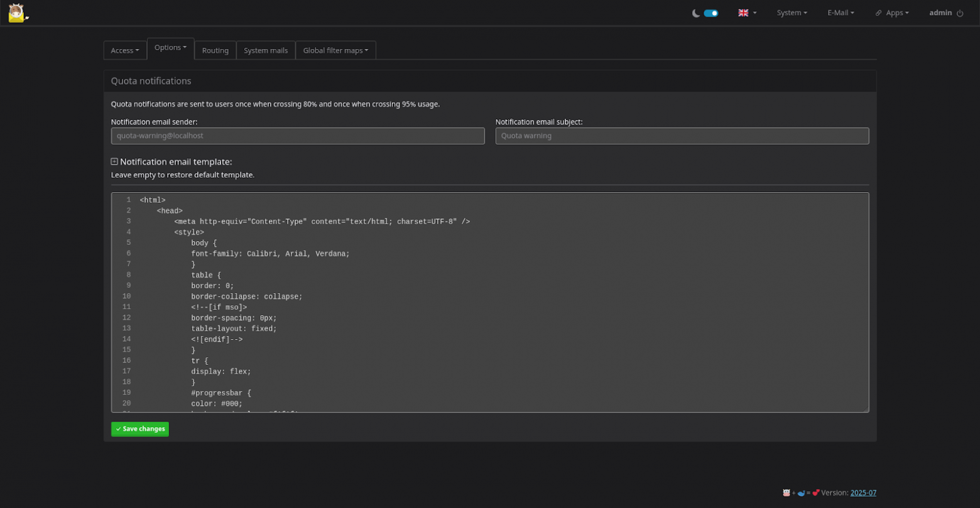This screenshot has height=508, width=980.
Task: Click the Notification email subject field
Action: coord(682,136)
